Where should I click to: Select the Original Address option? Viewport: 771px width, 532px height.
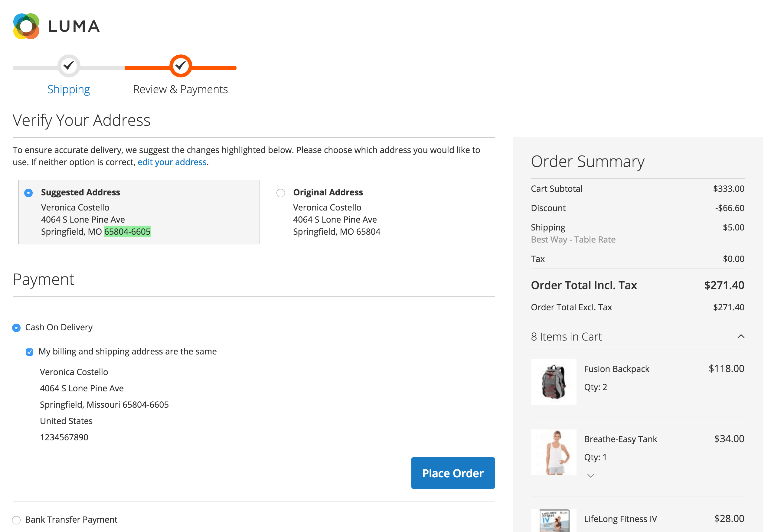(x=281, y=193)
